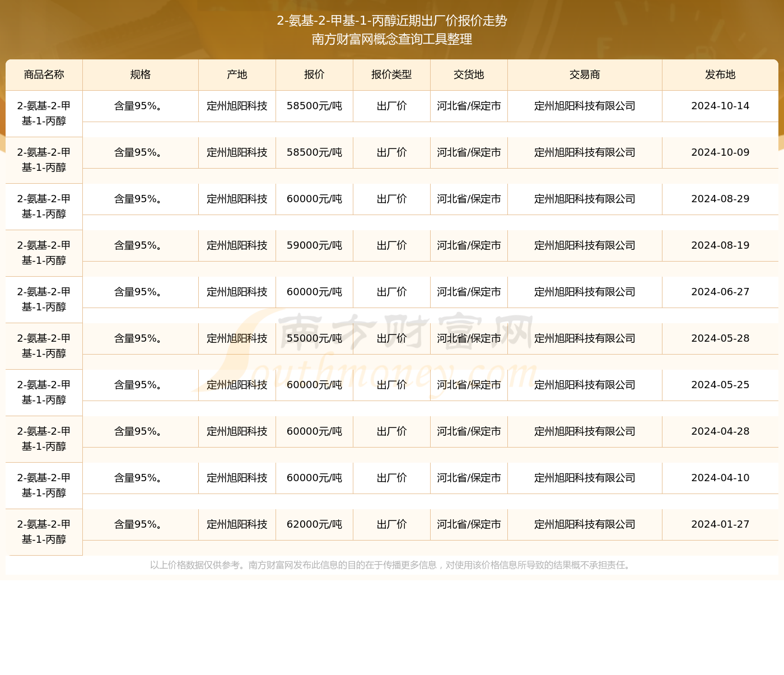Click the 55000元/吨 price cell
The width and height of the screenshot is (784, 675).
pyautogui.click(x=314, y=338)
